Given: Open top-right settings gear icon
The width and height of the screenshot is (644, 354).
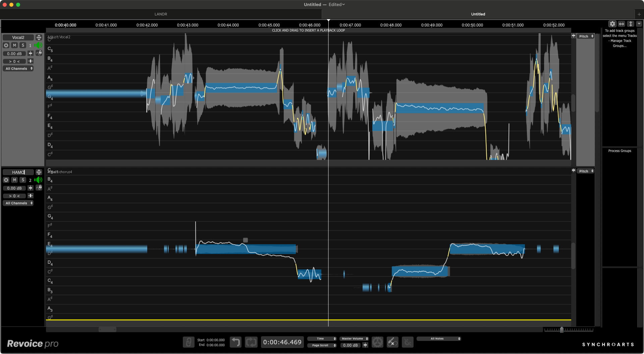Looking at the screenshot, I should click(x=612, y=24).
